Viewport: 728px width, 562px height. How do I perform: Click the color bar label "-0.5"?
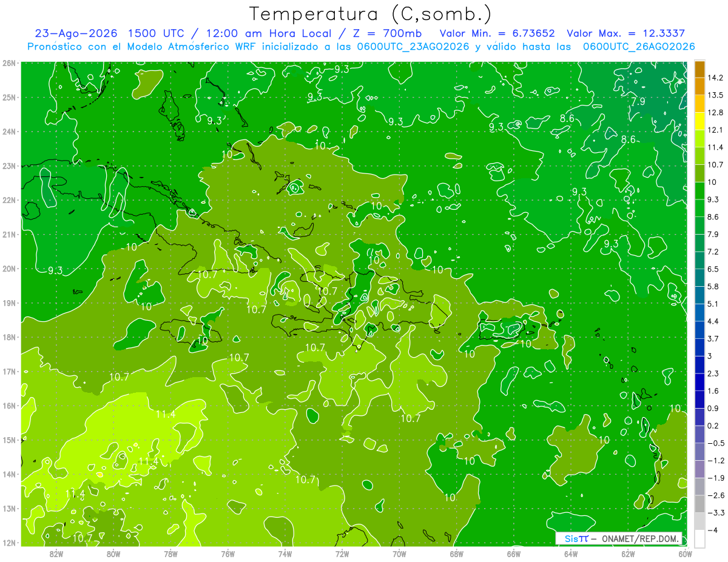pos(715,443)
